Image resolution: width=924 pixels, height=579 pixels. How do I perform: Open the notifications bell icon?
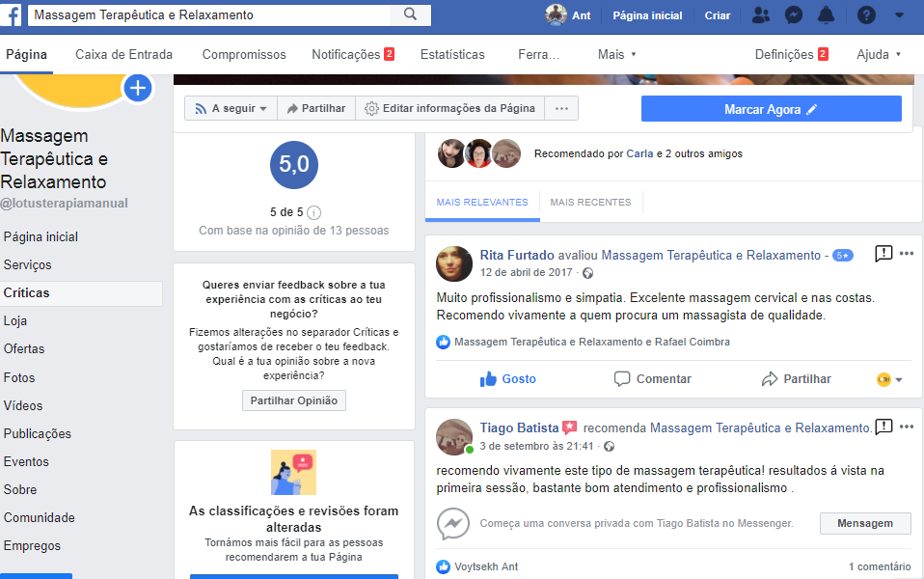(x=826, y=15)
